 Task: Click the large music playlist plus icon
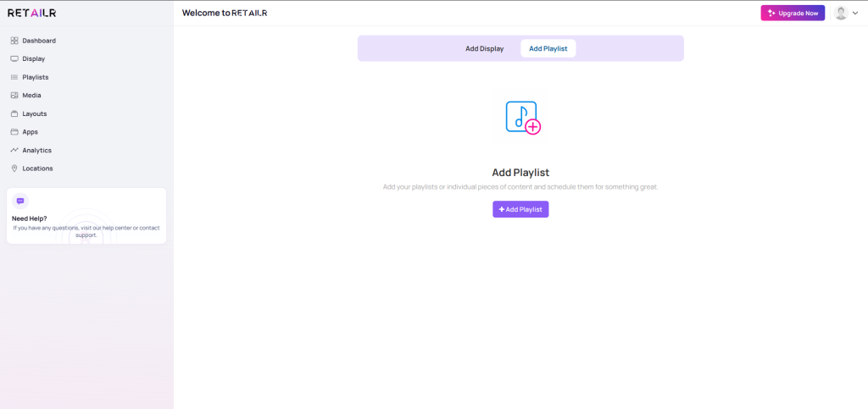tap(522, 118)
